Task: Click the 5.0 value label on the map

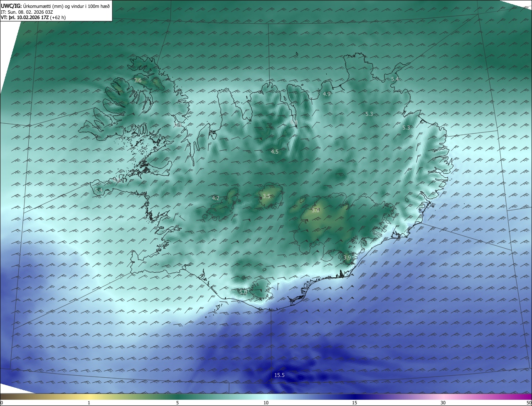Action: (243, 292)
